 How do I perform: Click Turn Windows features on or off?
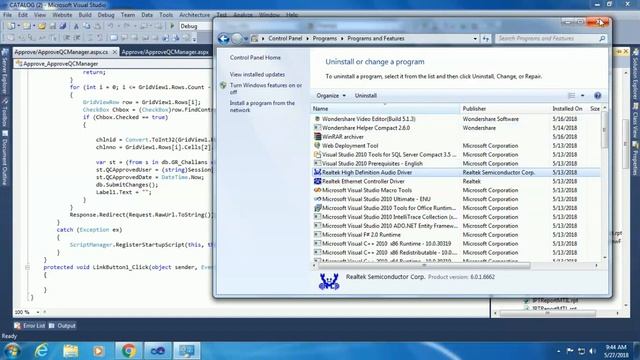coord(265,89)
